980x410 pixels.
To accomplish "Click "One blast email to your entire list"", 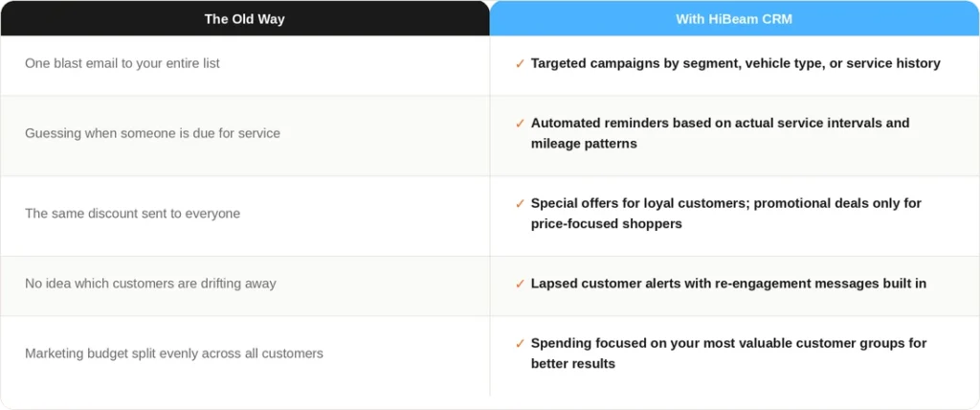I will (x=122, y=63).
